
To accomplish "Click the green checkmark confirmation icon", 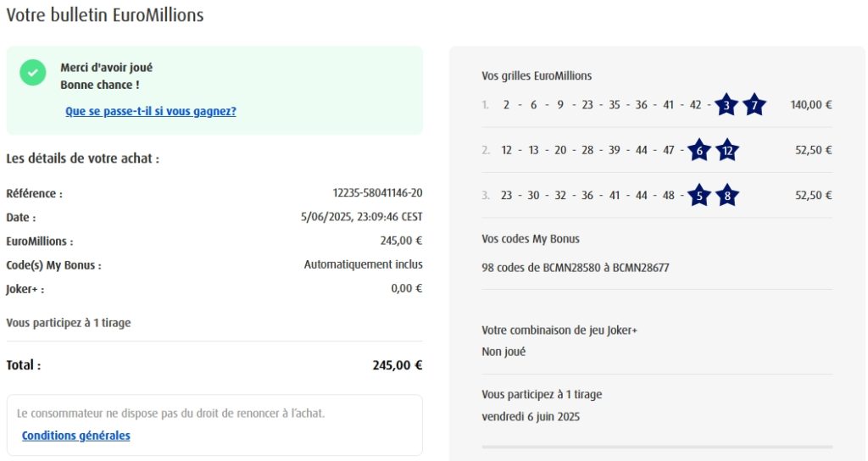I will pyautogui.click(x=33, y=73).
